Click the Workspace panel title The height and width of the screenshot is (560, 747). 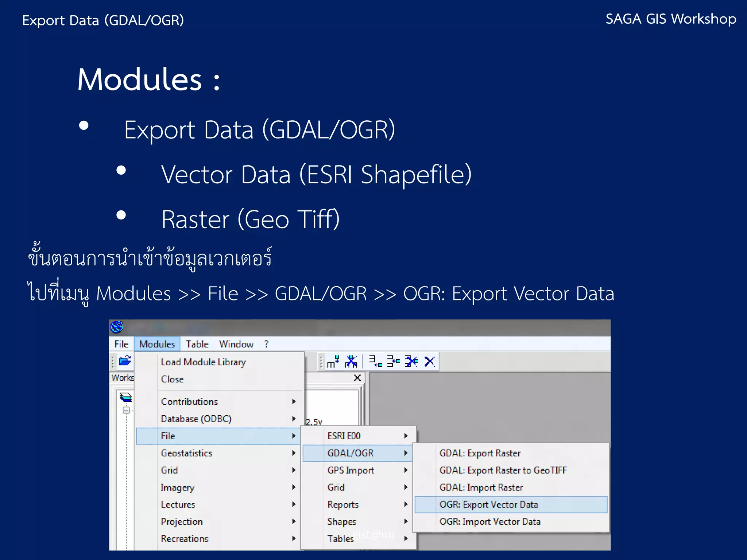pos(123,378)
